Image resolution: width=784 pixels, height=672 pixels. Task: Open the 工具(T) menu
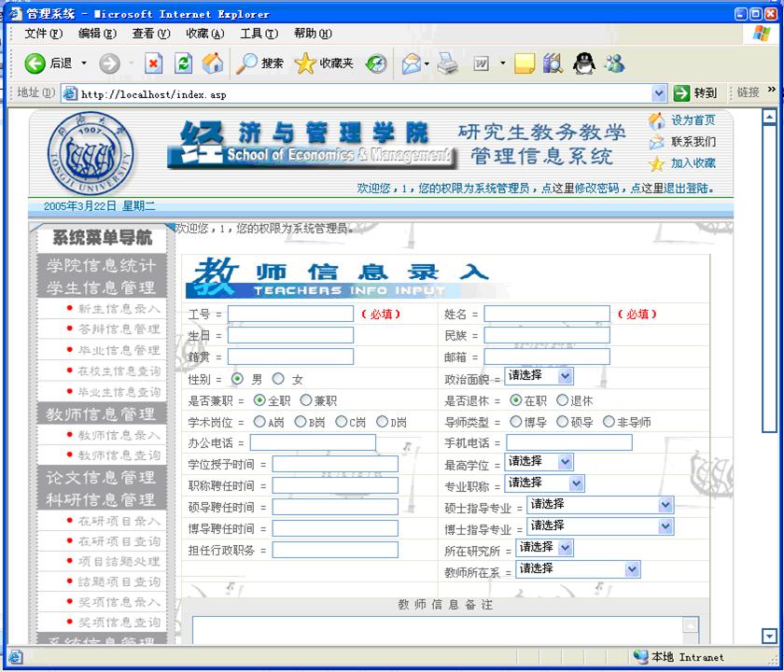pyautogui.click(x=259, y=34)
